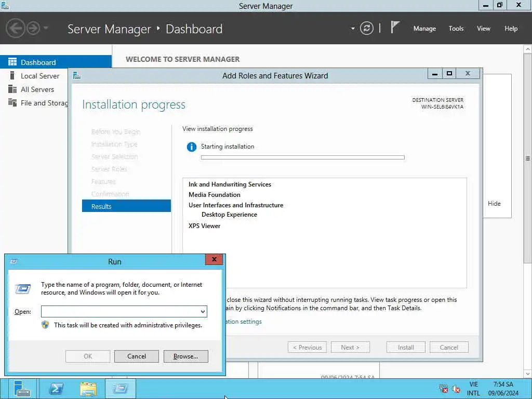Image resolution: width=532 pixels, height=399 pixels.
Task: Select Local Server in the navigation pane
Action: pyautogui.click(x=39, y=76)
